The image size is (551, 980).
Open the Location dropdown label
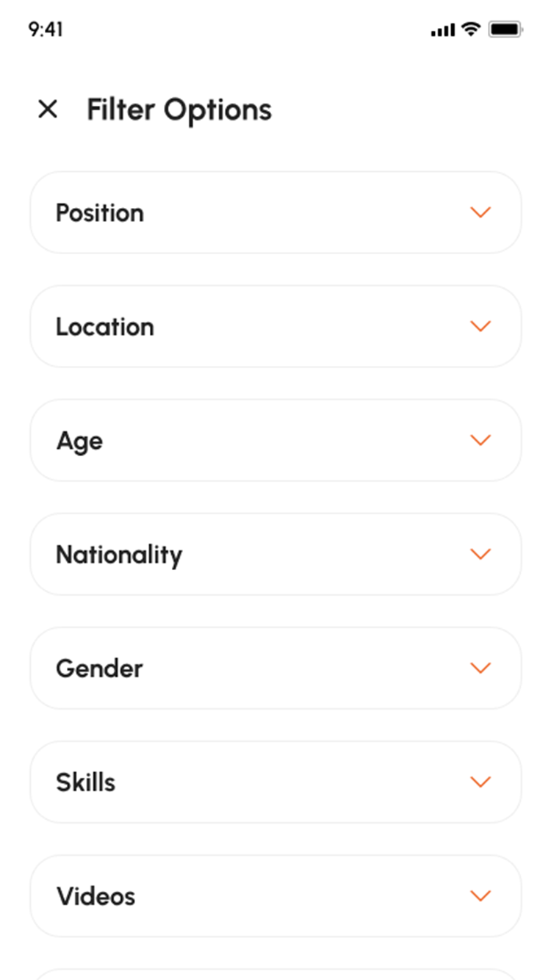[x=105, y=327]
